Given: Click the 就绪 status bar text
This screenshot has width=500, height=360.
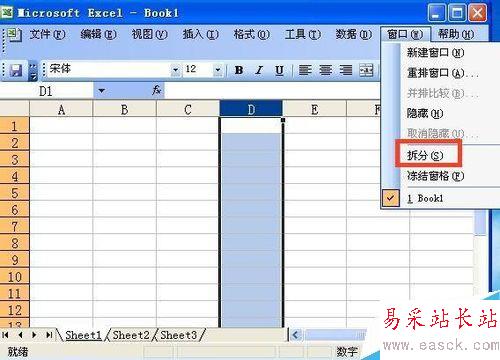Looking at the screenshot, I should click(x=18, y=351).
